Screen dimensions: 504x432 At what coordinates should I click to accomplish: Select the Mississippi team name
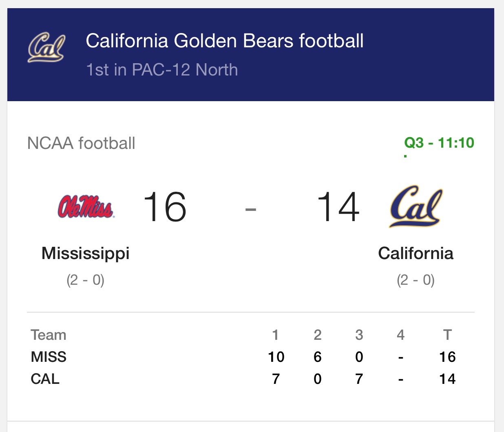(86, 253)
